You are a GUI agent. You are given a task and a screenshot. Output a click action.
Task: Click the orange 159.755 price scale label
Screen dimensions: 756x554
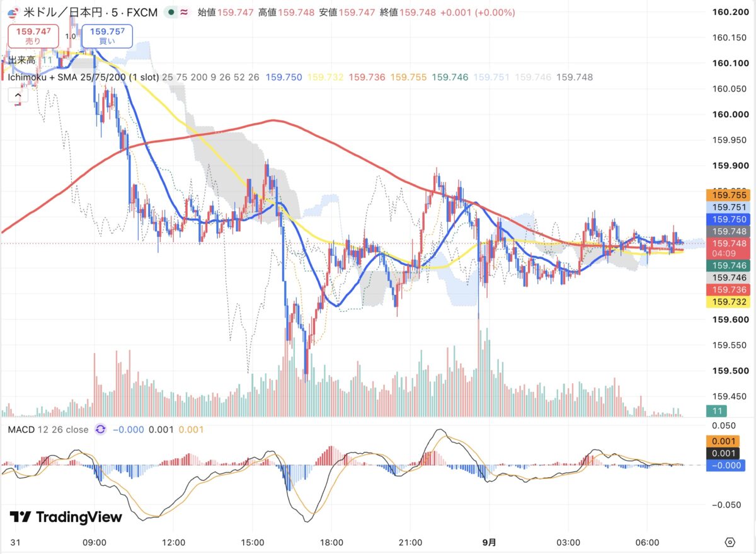730,195
